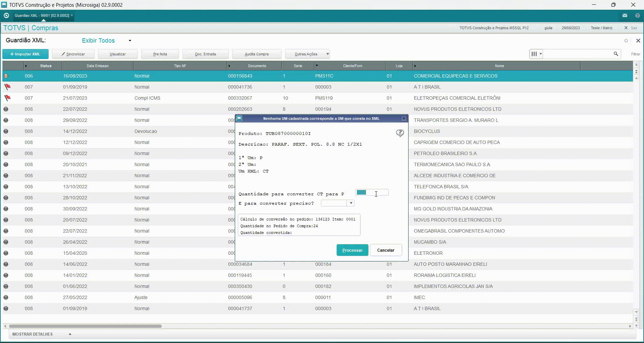Open the 'E para converter preciso?' combo box
Image resolution: width=644 pixels, height=343 pixels.
click(337, 203)
